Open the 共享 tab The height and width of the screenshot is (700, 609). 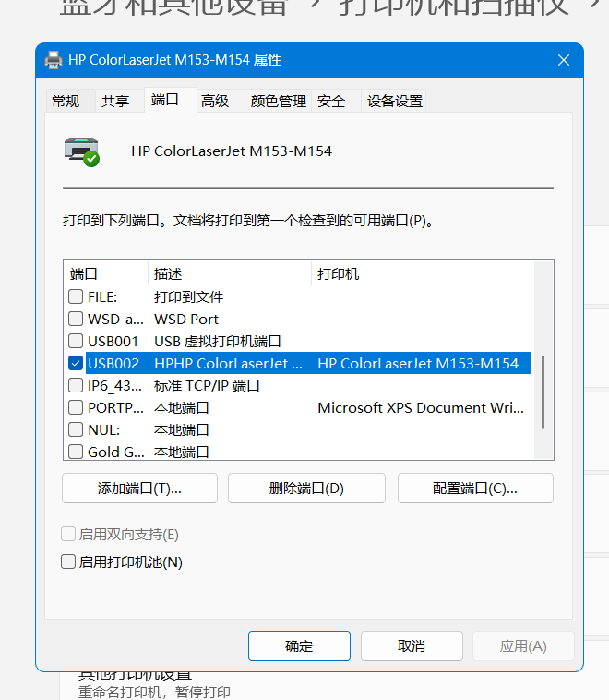coord(115,102)
